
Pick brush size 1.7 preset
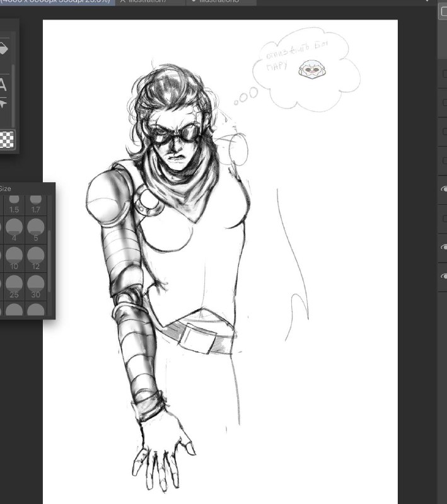(x=36, y=205)
